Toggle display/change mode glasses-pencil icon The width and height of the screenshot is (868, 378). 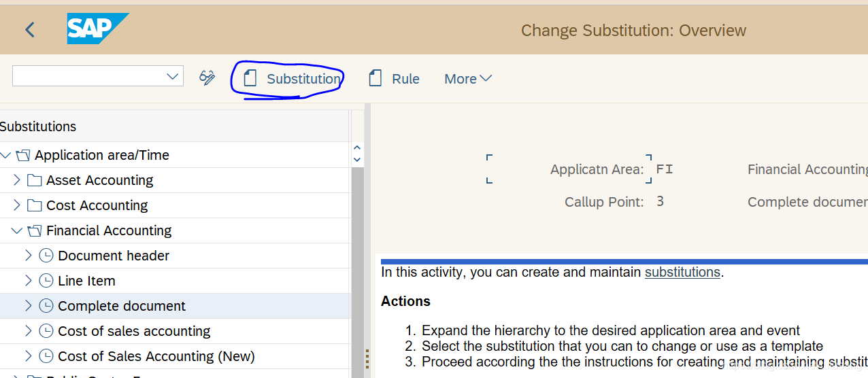[207, 78]
